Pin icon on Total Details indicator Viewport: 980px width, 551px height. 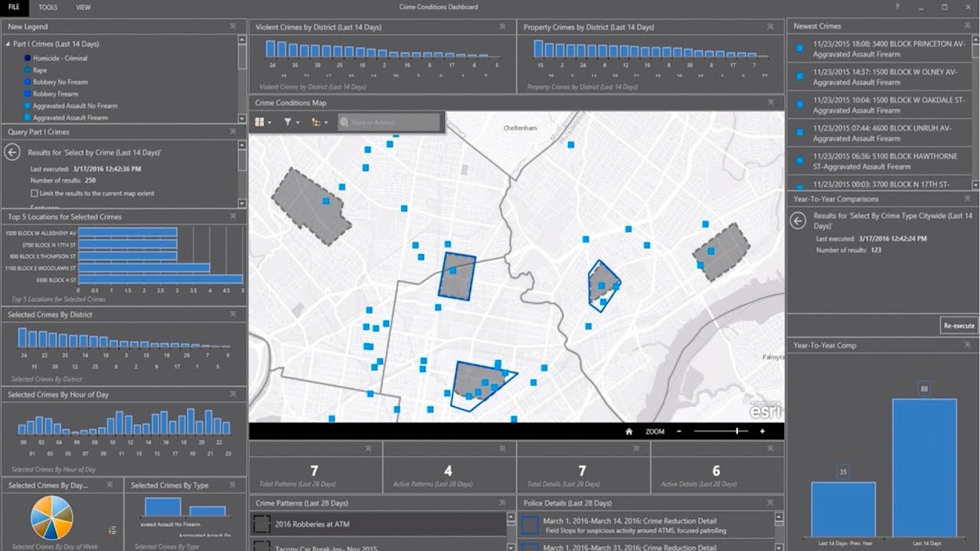tap(636, 448)
